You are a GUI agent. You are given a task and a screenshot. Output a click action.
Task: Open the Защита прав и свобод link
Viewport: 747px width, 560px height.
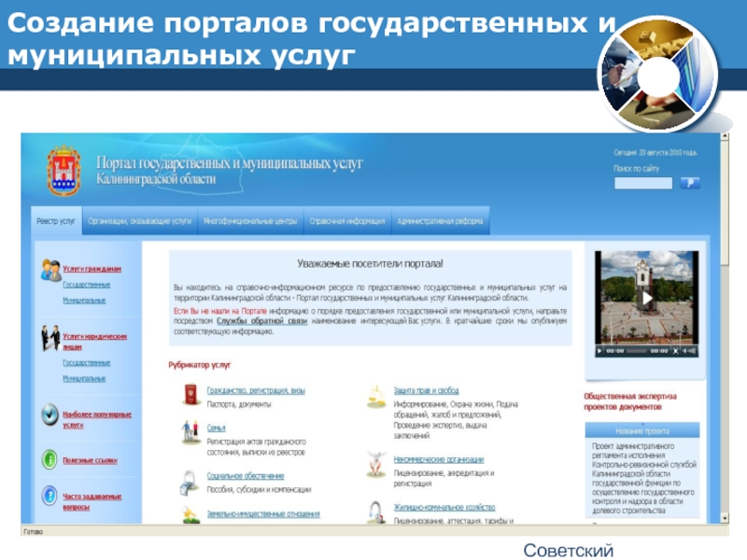427,390
